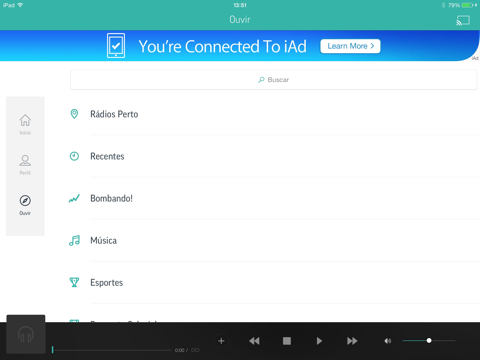Screen dimensions: 480x360
Task: Click the rewind button
Action: click(x=254, y=341)
